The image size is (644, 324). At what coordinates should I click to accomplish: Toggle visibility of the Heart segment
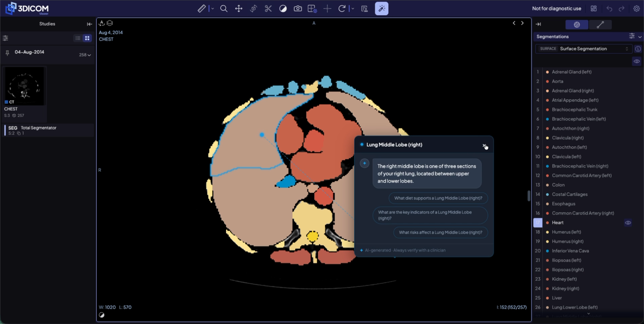pos(628,223)
